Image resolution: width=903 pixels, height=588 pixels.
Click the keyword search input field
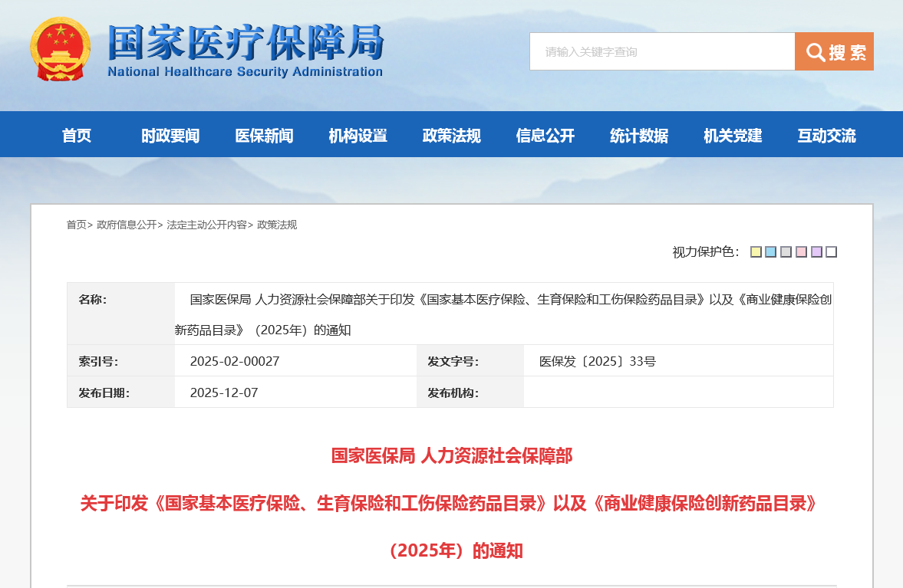(661, 52)
